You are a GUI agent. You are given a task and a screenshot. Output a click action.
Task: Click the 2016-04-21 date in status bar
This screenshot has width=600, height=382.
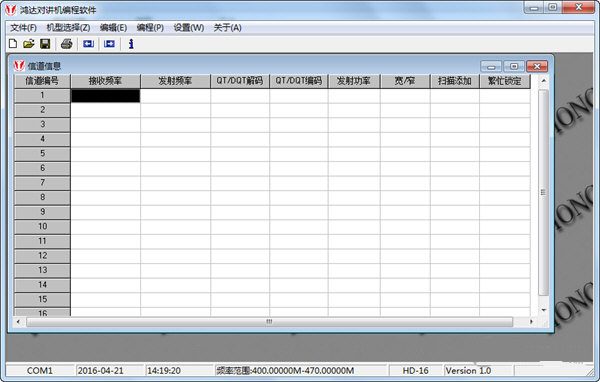(101, 371)
